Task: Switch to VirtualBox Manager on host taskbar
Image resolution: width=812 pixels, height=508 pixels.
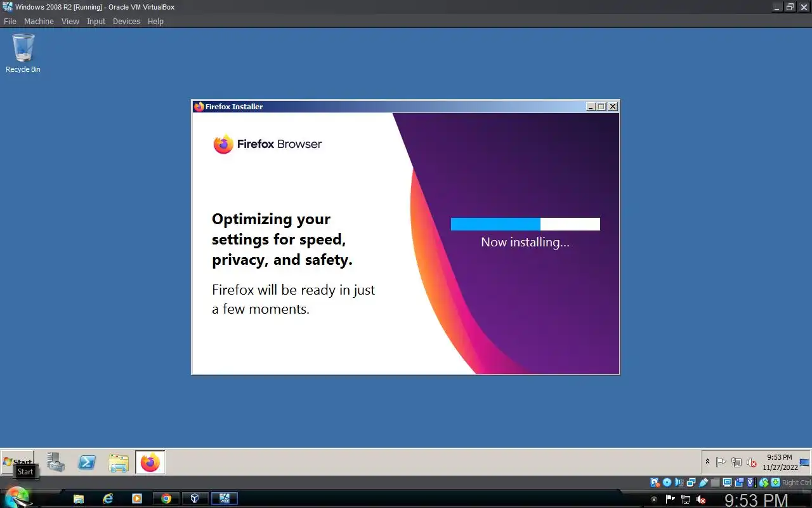Action: pos(195,498)
